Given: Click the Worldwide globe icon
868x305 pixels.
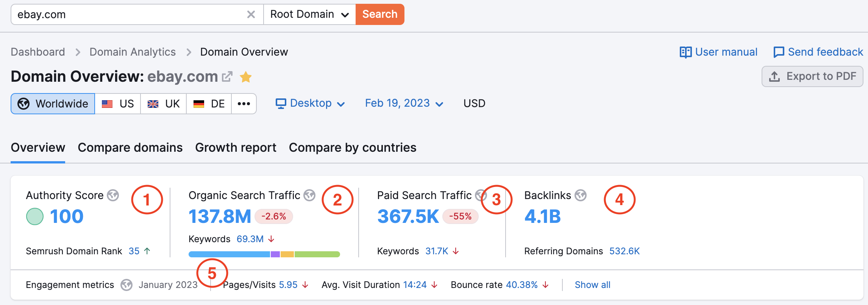Looking at the screenshot, I should tap(23, 104).
